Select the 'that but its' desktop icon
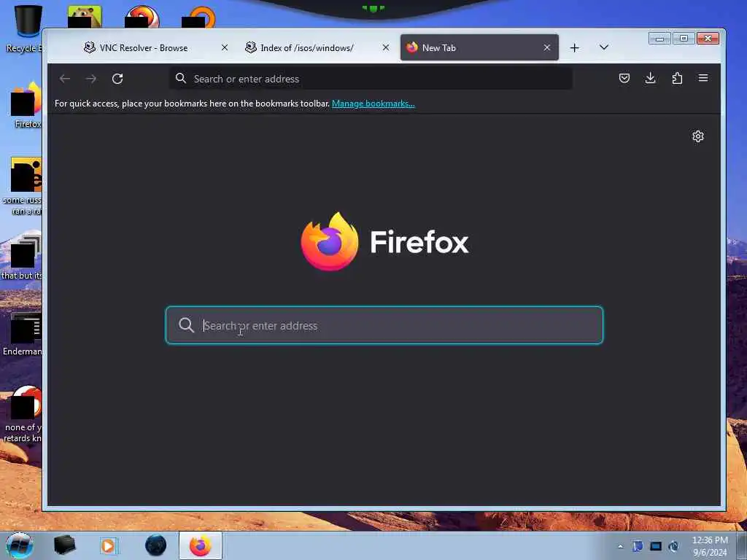 click(23, 257)
